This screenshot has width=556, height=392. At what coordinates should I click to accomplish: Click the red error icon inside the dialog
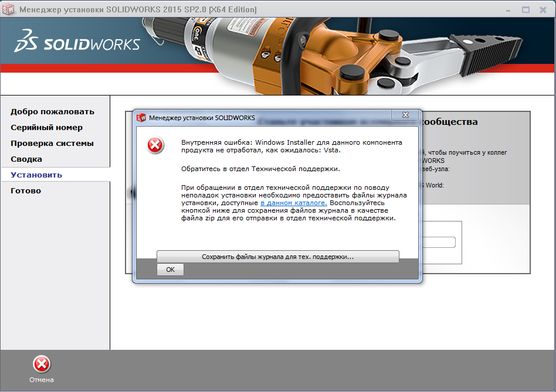pos(155,146)
